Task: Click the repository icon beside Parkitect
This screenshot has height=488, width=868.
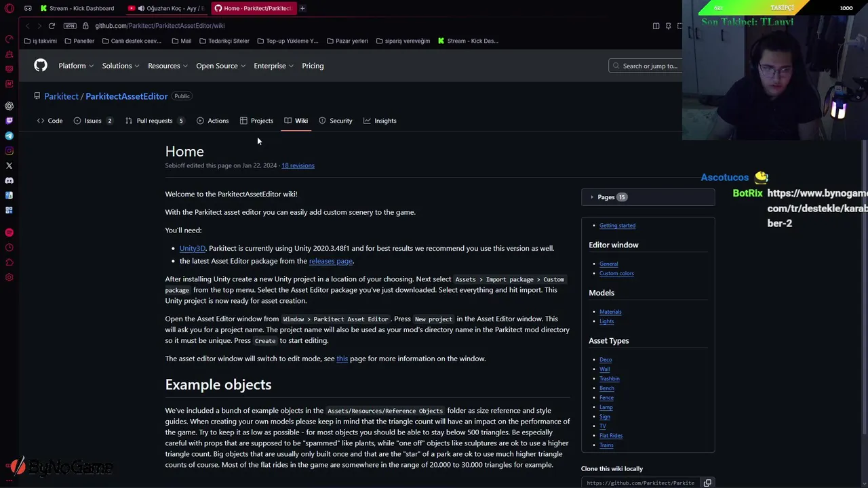Action: coord(37,96)
